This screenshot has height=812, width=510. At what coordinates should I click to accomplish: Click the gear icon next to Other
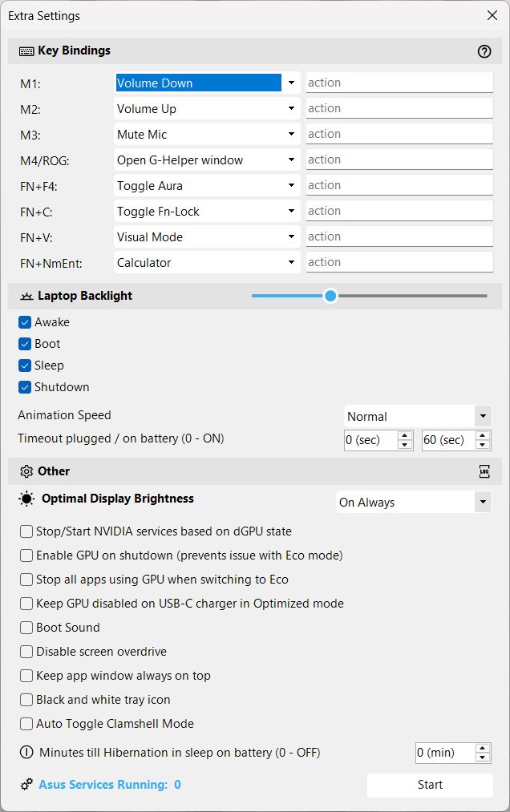pyautogui.click(x=26, y=471)
